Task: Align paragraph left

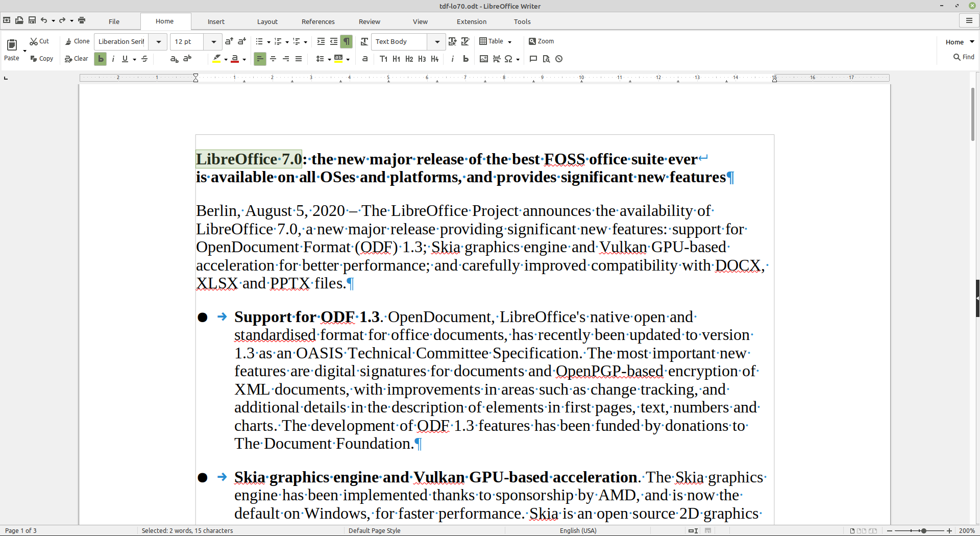Action: coord(260,59)
